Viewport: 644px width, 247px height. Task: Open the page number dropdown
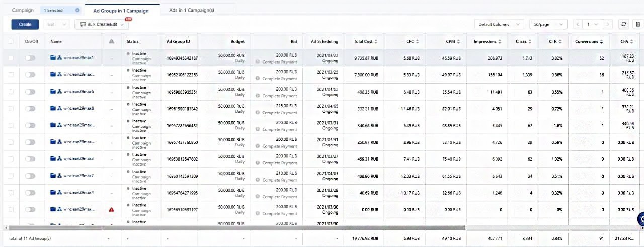tap(593, 24)
